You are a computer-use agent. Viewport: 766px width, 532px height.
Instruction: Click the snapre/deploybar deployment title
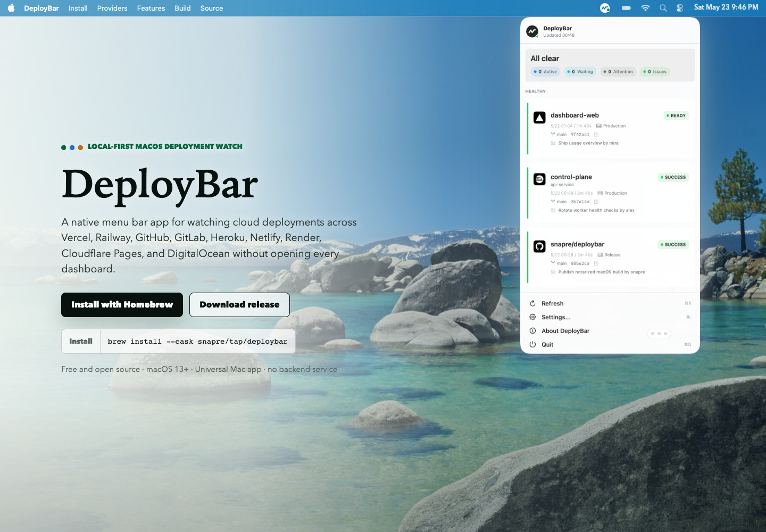[x=577, y=244]
